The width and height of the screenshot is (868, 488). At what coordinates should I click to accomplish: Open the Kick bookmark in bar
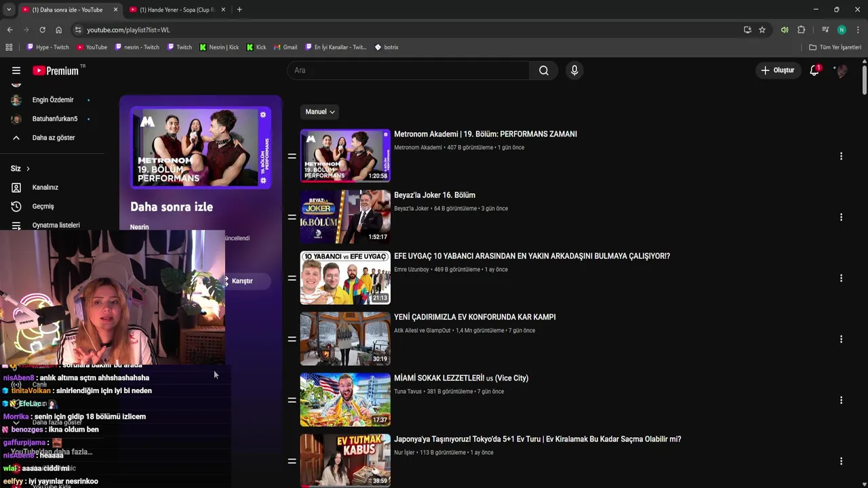[x=256, y=47]
